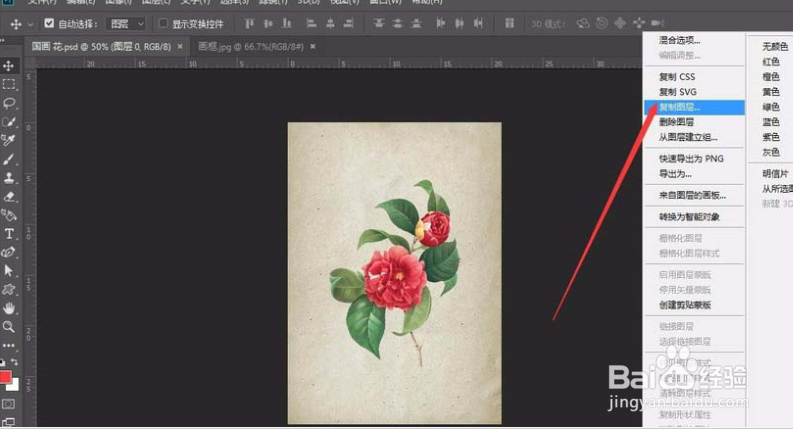This screenshot has height=430, width=793.
Task: Click Distribute Top Edges icon
Action: (379, 23)
